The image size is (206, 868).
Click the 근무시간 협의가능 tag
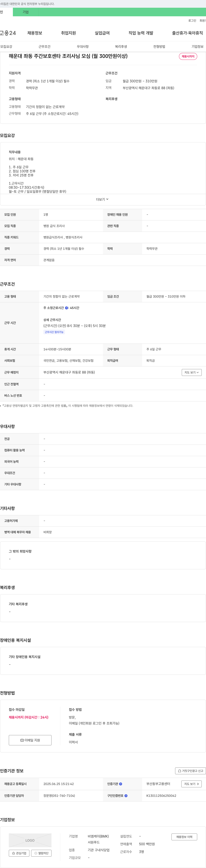coord(54,332)
